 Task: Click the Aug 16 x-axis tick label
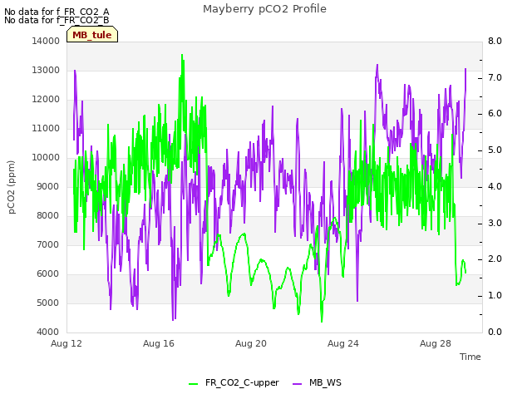pyautogui.click(x=159, y=343)
